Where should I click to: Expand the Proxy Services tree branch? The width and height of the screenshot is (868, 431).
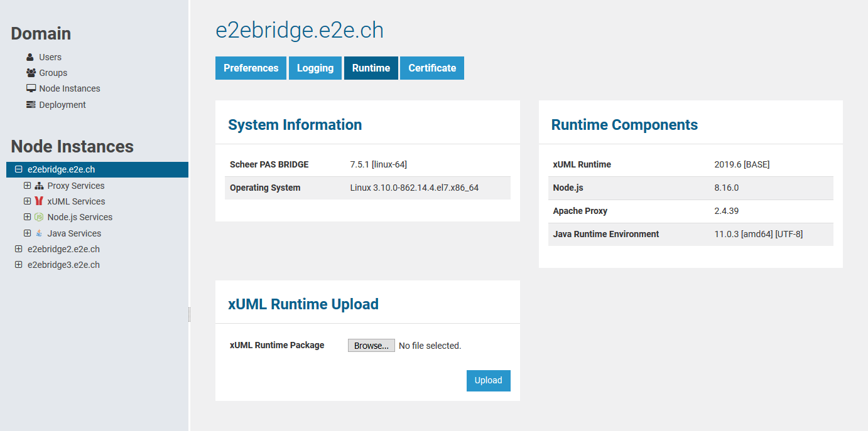coord(27,186)
